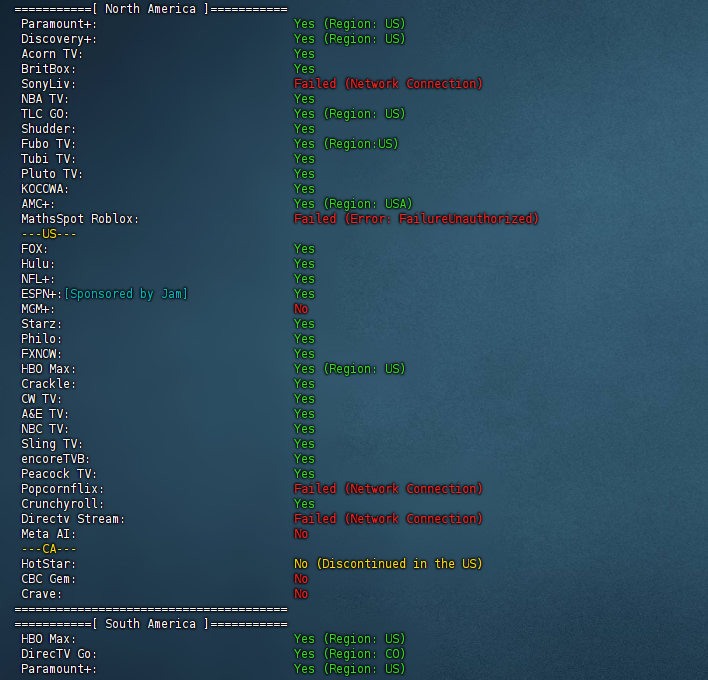Select the 'Directv Stream:' label
Image resolution: width=708 pixels, height=680 pixels.
click(x=73, y=519)
